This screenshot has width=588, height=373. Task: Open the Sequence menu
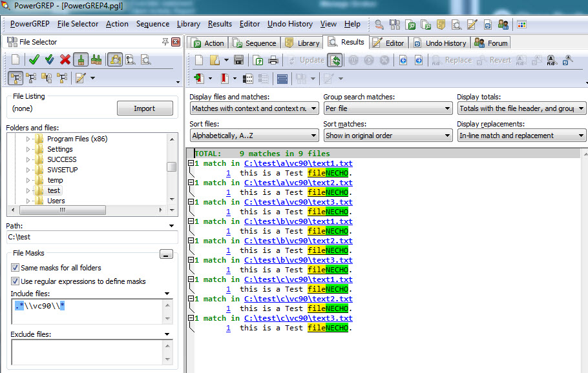[152, 24]
